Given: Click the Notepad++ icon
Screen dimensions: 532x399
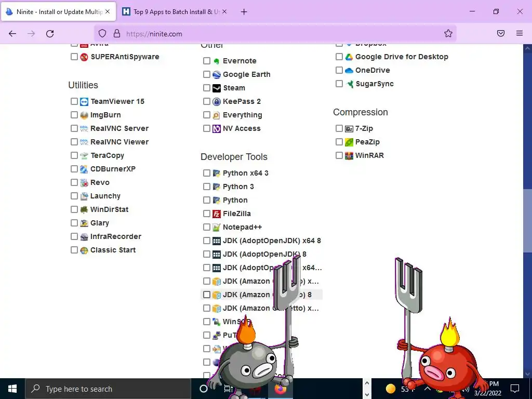Looking at the screenshot, I should pyautogui.click(x=217, y=228).
